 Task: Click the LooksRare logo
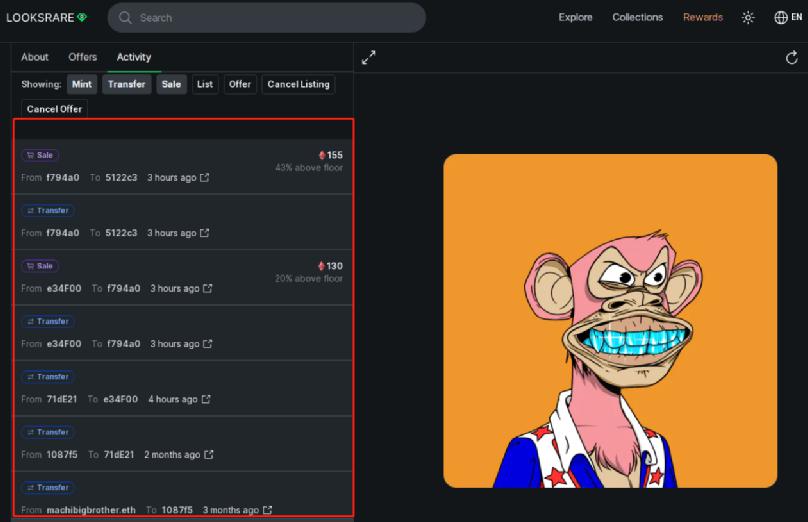click(46, 18)
